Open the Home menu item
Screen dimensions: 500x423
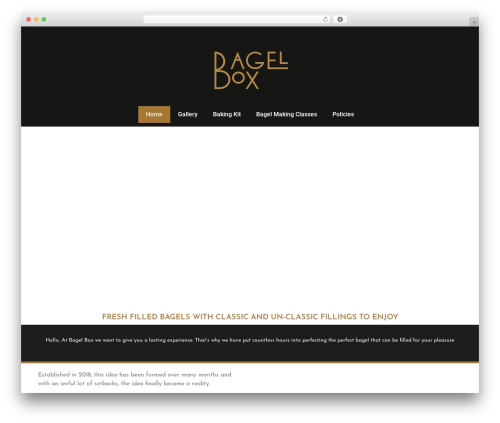154,114
